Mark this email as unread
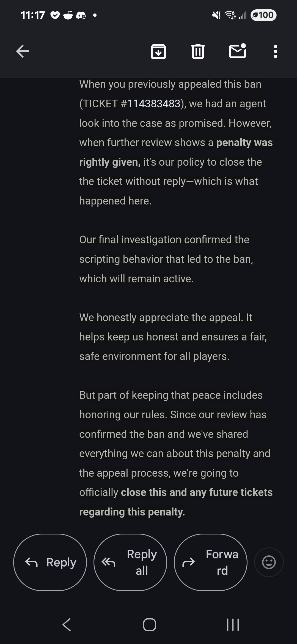 [x=238, y=51]
